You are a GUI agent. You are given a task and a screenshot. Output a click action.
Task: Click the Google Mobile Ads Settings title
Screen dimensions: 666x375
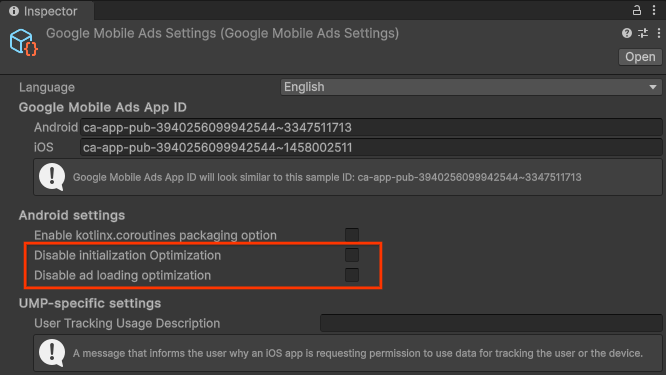click(x=223, y=33)
